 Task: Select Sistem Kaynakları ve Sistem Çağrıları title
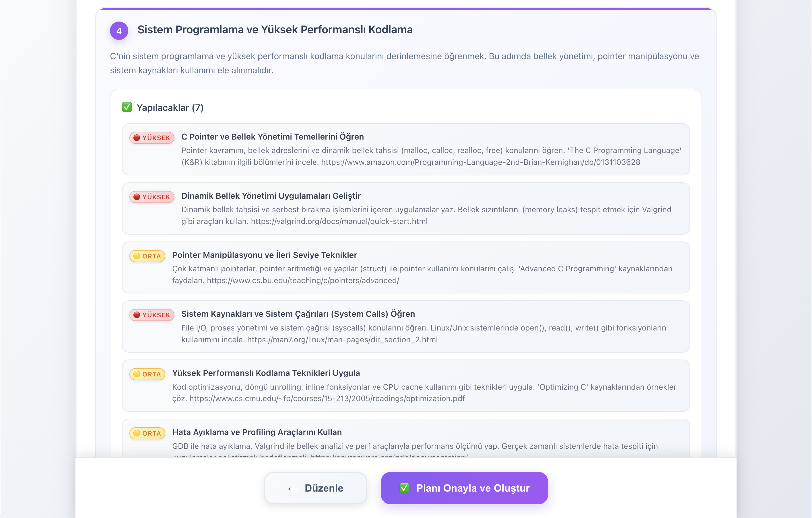coord(298,314)
